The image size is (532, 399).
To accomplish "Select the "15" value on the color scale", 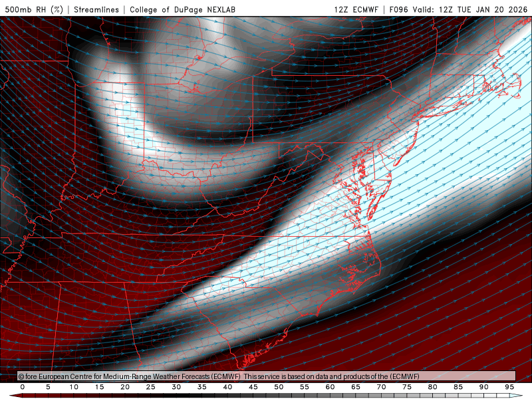I will pyautogui.click(x=99, y=387).
